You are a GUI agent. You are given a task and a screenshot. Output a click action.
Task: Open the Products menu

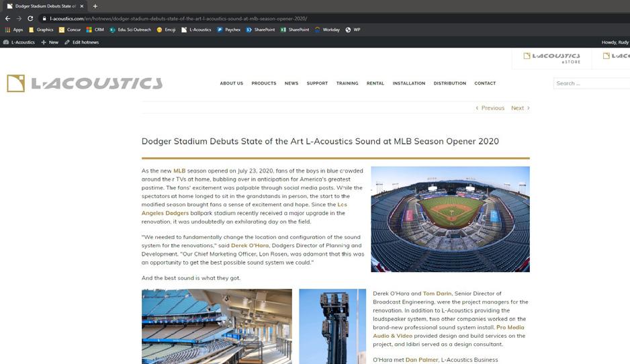click(x=264, y=83)
